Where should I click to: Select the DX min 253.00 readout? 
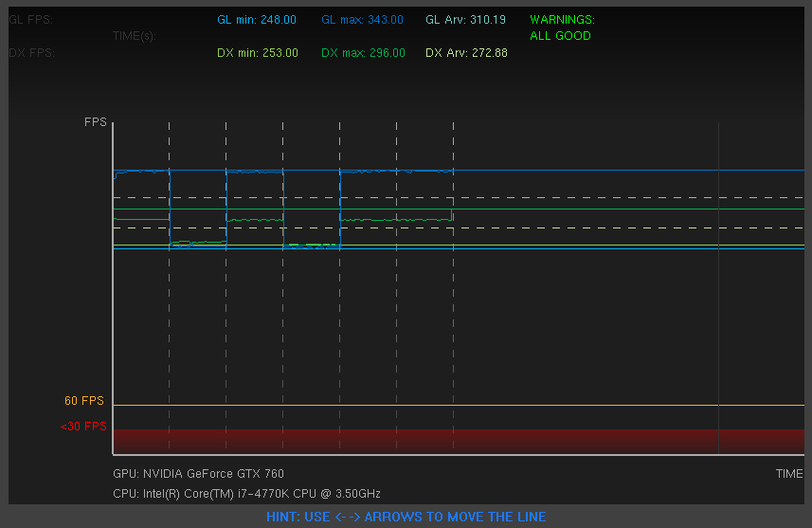(258, 53)
